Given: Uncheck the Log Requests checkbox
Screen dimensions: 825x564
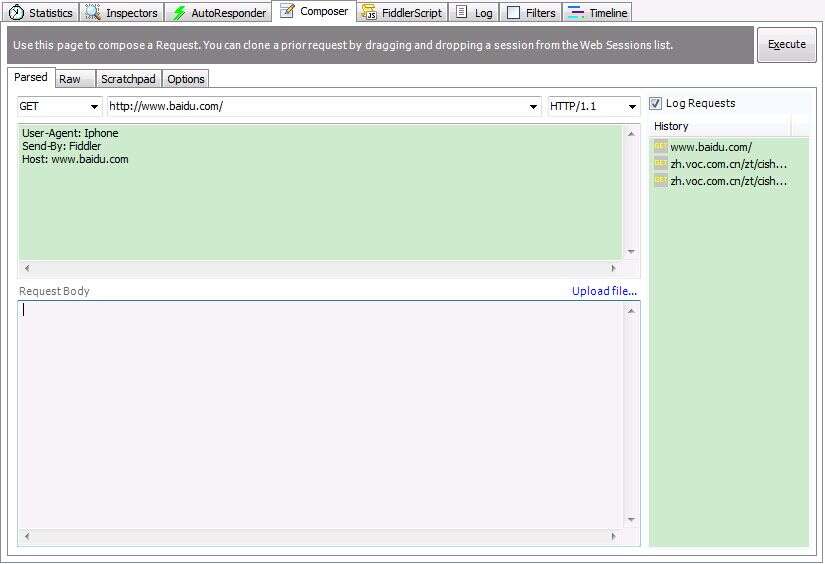Looking at the screenshot, I should tap(655, 103).
